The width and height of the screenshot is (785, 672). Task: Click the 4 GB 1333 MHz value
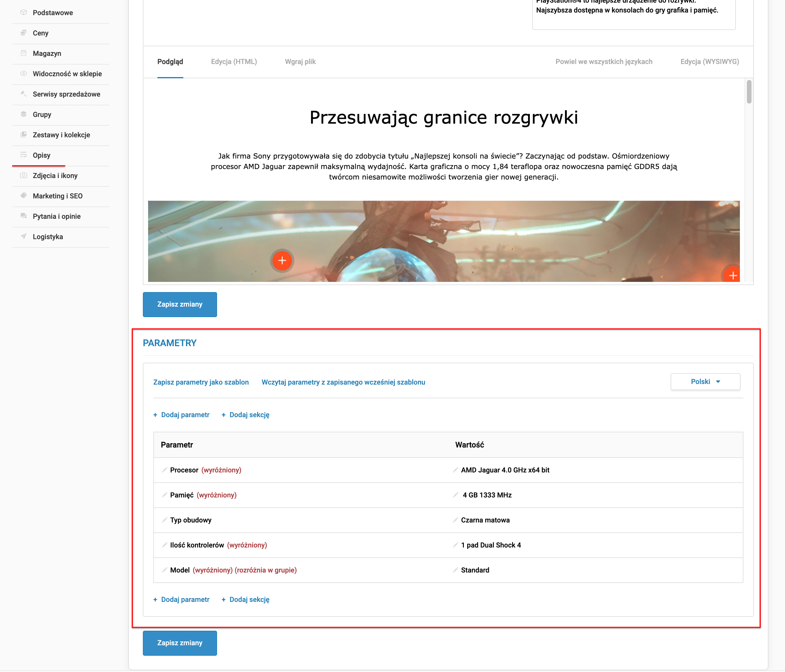tap(487, 495)
